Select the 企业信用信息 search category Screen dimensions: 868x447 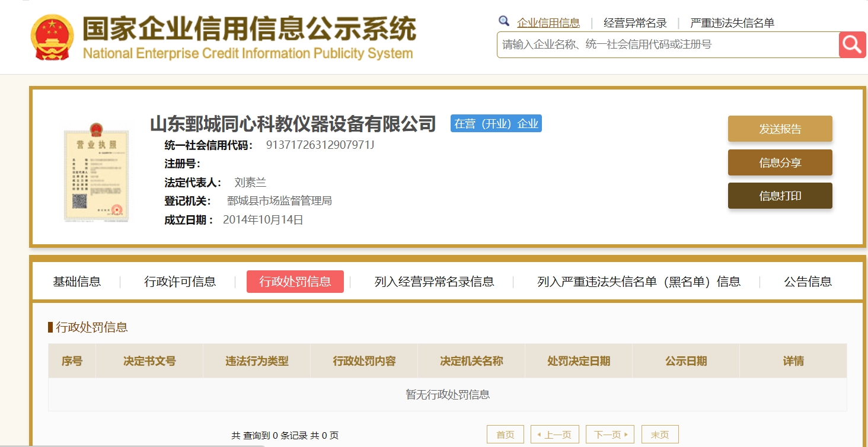pyautogui.click(x=548, y=23)
